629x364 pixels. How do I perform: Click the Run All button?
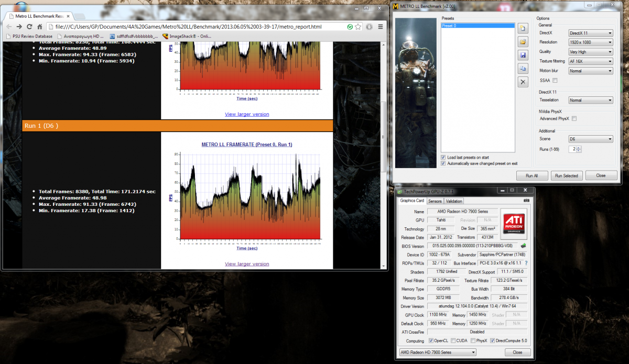[533, 175]
